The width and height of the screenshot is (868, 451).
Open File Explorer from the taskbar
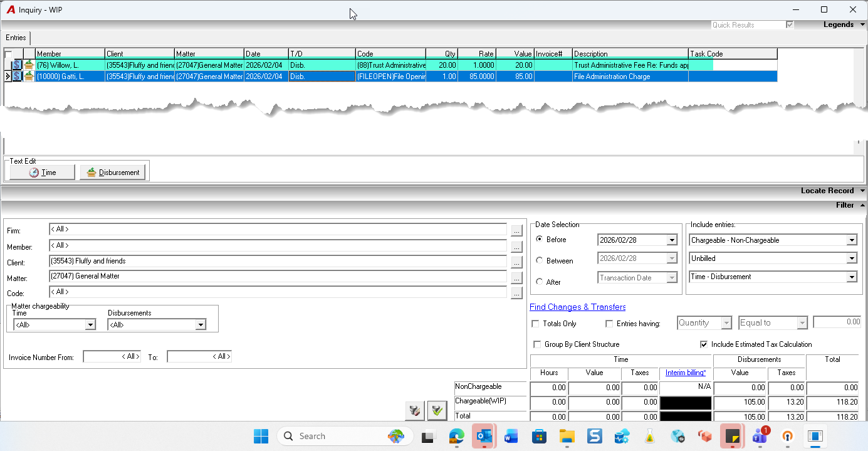click(567, 436)
